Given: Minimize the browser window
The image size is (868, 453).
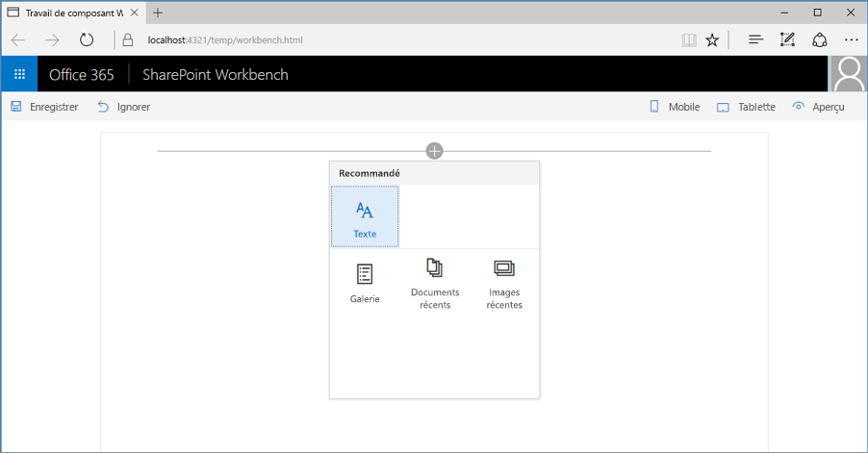Looking at the screenshot, I should [x=784, y=13].
